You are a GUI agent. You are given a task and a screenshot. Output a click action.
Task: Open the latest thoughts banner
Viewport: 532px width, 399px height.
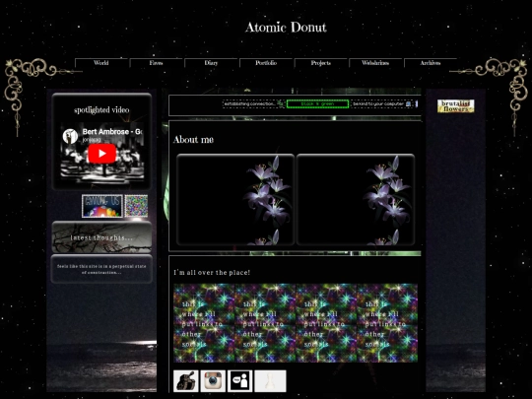click(101, 237)
